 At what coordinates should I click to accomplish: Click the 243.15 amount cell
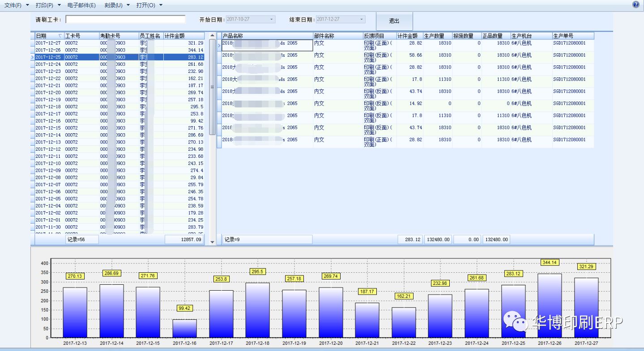click(184, 163)
